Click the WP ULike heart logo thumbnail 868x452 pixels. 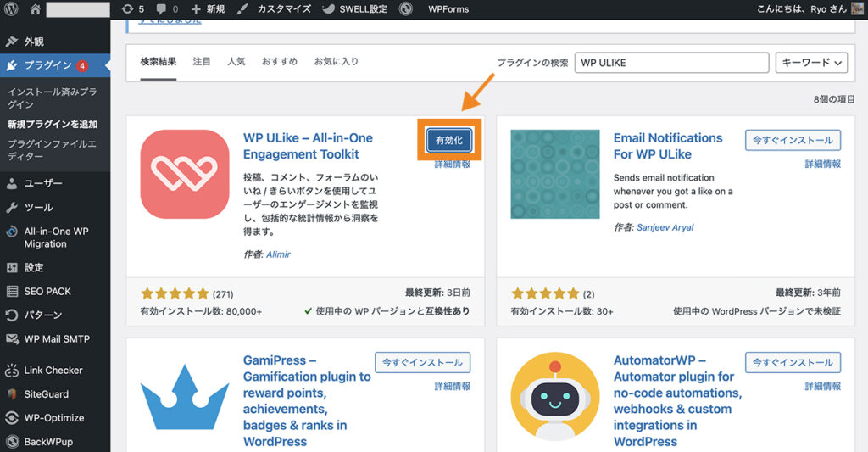tap(185, 174)
